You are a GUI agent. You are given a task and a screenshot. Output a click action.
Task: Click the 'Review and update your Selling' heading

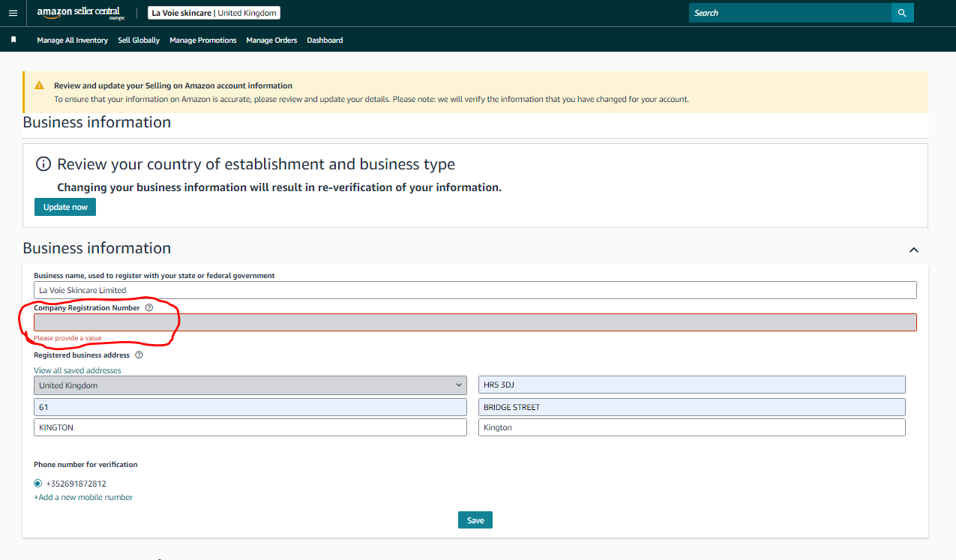tap(173, 85)
